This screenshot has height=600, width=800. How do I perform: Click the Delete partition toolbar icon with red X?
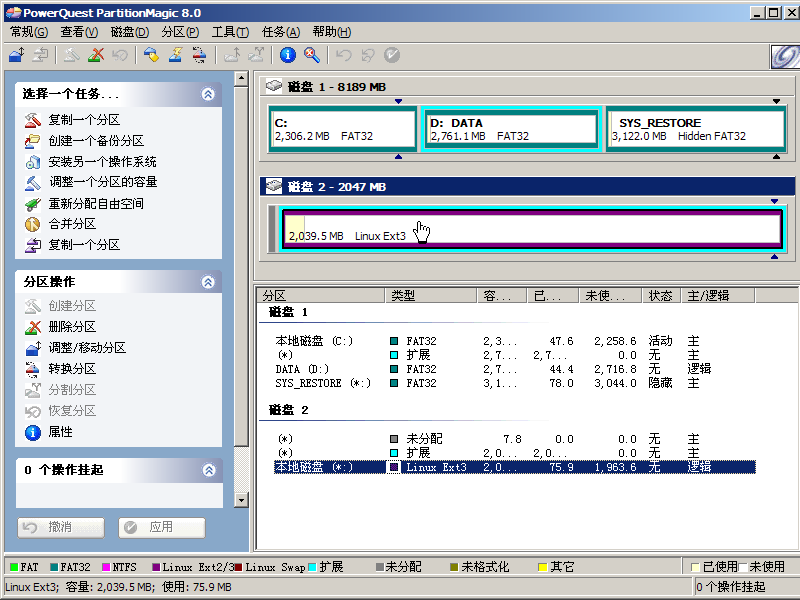(x=95, y=55)
